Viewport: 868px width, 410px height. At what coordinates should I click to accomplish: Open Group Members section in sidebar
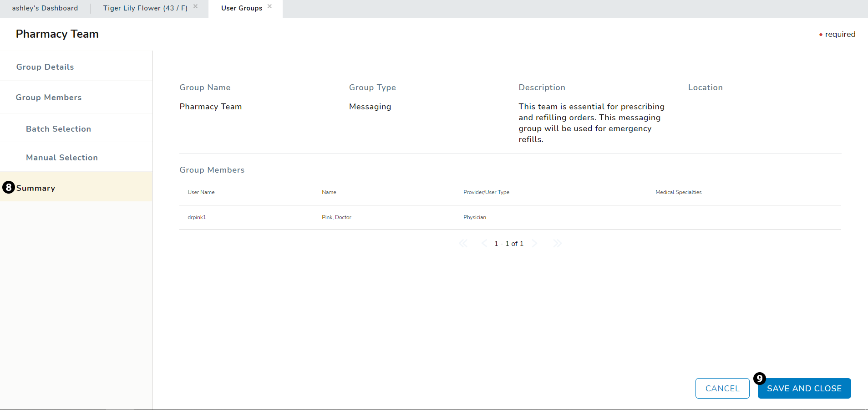tap(49, 97)
